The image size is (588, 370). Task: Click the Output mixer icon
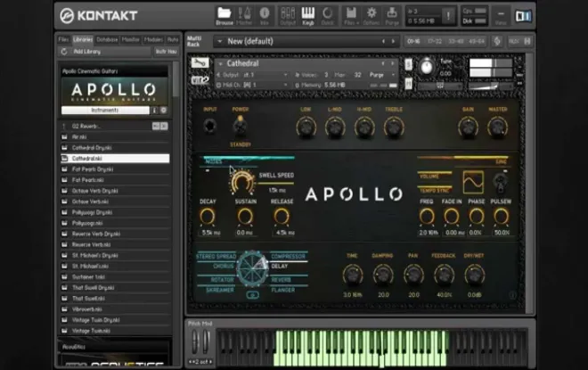[287, 13]
